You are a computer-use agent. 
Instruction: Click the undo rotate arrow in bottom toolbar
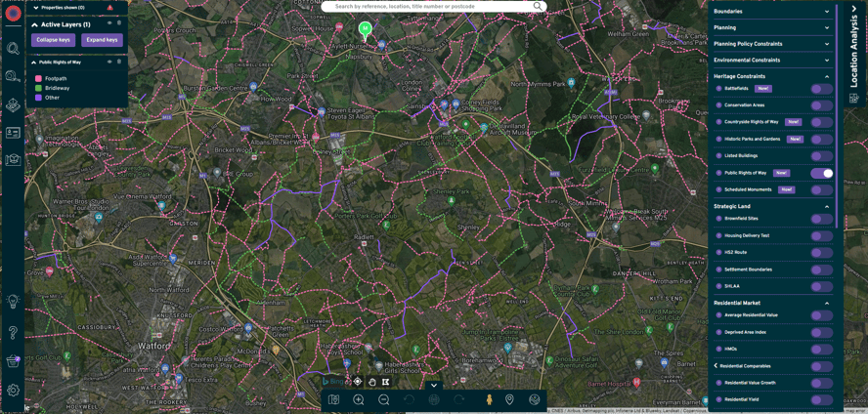(410, 399)
